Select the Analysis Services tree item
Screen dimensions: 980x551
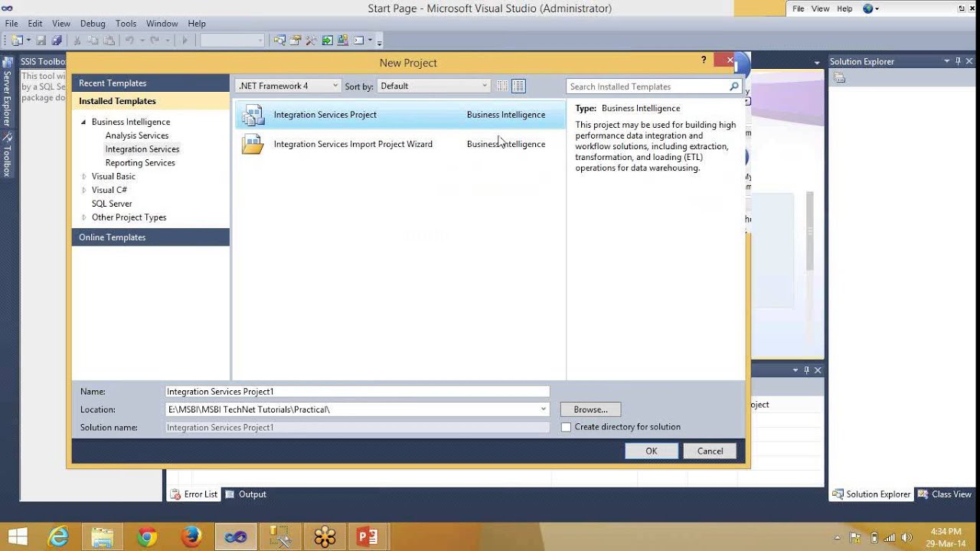(137, 135)
